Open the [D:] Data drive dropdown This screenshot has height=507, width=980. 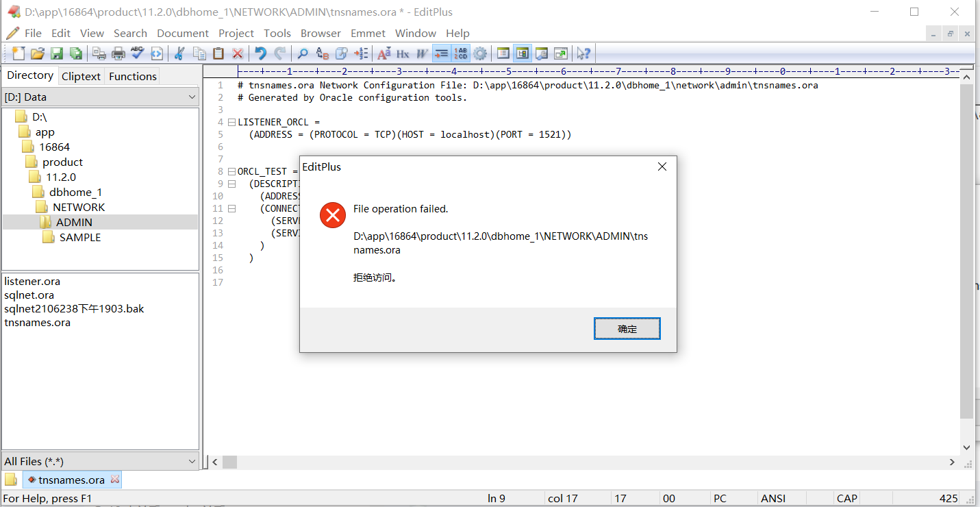(101, 97)
